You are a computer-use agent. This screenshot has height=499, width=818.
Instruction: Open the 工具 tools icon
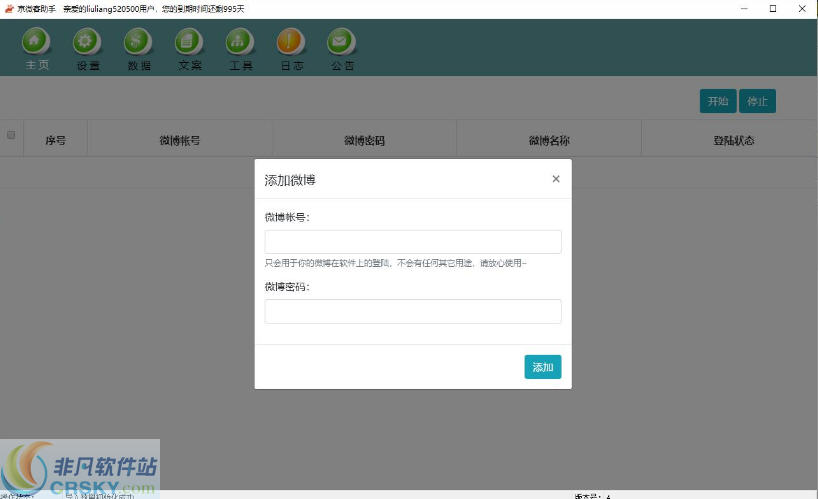click(x=240, y=42)
